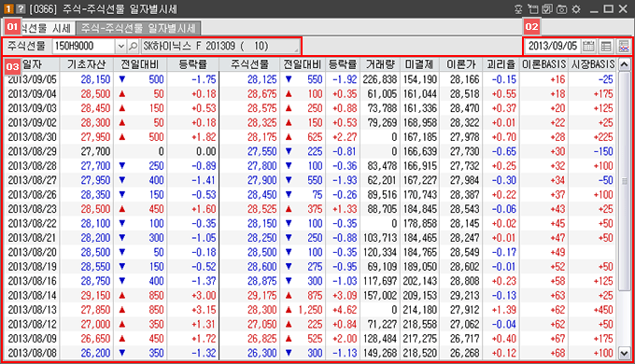635x364 pixels.
Task: Click the 1,250 futures change cell
Action: 303,310
